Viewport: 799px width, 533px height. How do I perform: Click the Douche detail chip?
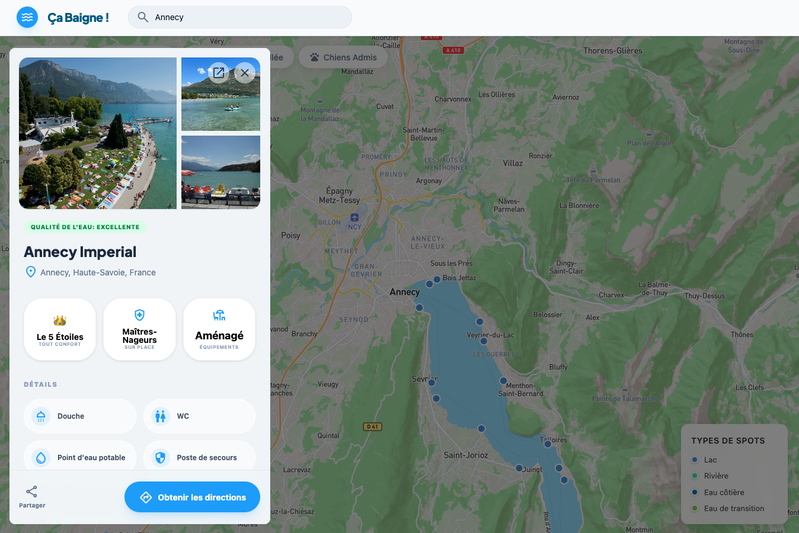(x=80, y=416)
